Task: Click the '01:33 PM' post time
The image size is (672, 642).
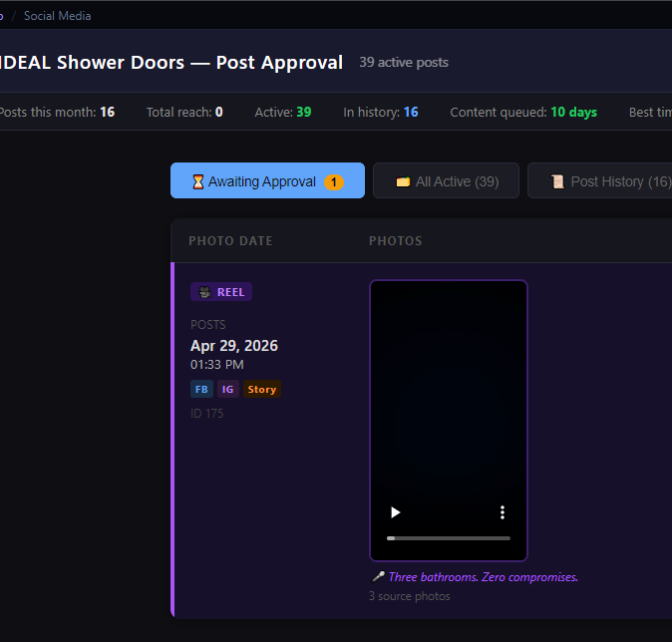Action: [x=217, y=365]
